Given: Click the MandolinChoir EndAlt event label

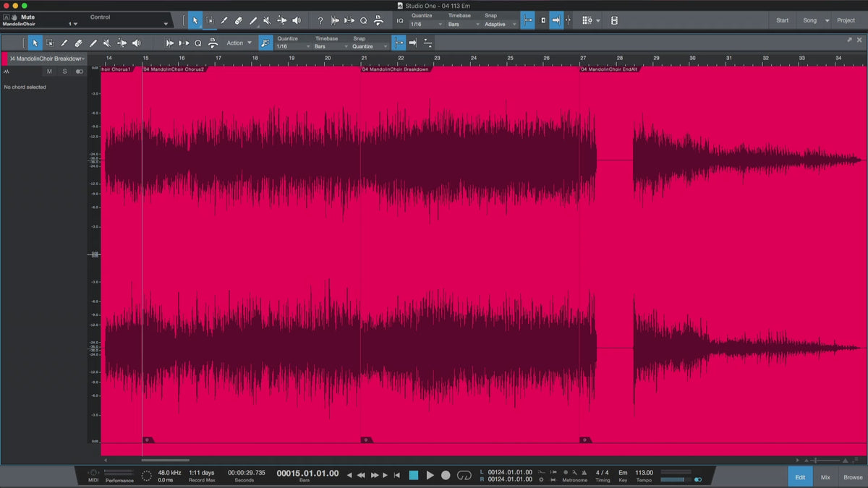Looking at the screenshot, I should 610,69.
